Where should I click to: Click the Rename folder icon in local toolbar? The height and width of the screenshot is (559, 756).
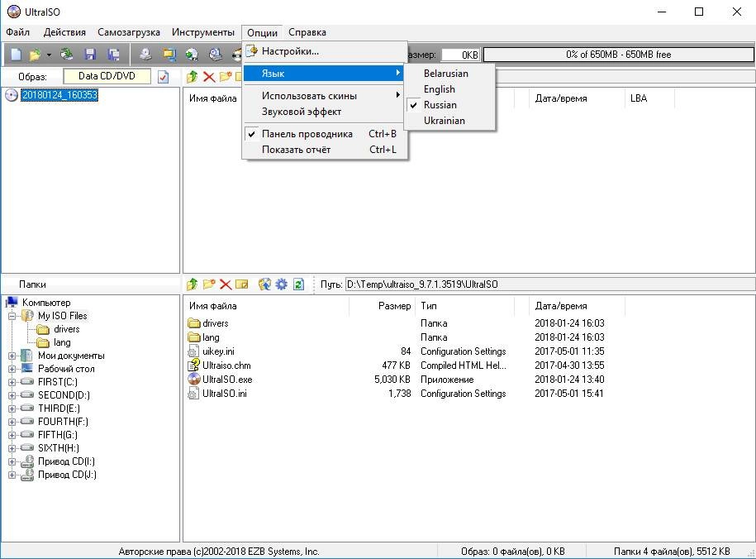241,284
